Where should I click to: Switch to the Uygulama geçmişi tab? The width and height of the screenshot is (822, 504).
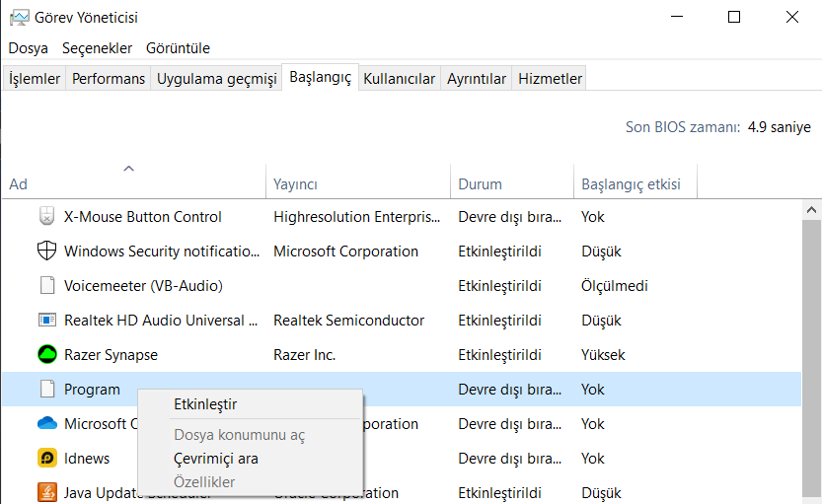tap(216, 79)
